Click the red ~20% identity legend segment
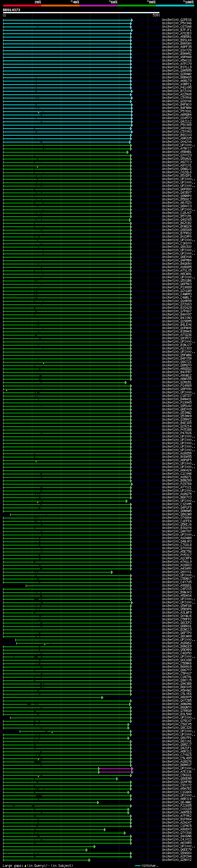 coord(22,6)
